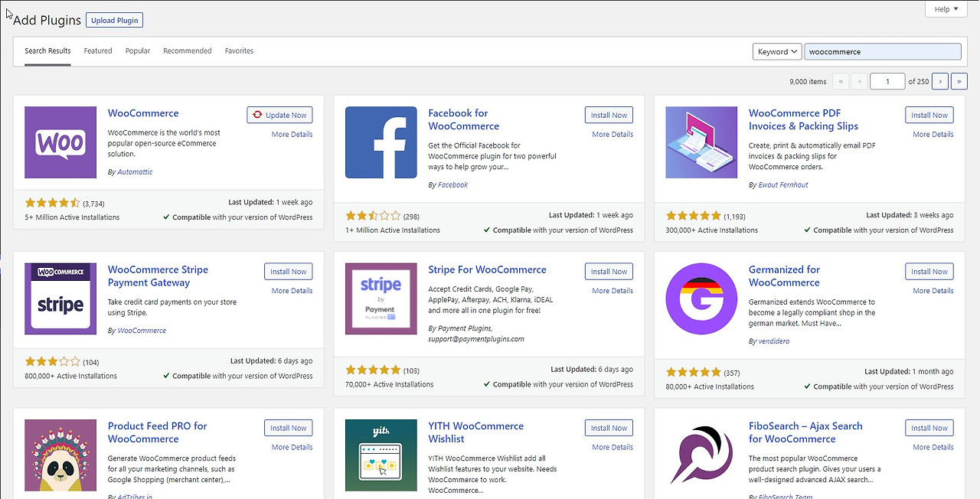Click the Facebook for WooCommerce plugin icon

point(381,142)
